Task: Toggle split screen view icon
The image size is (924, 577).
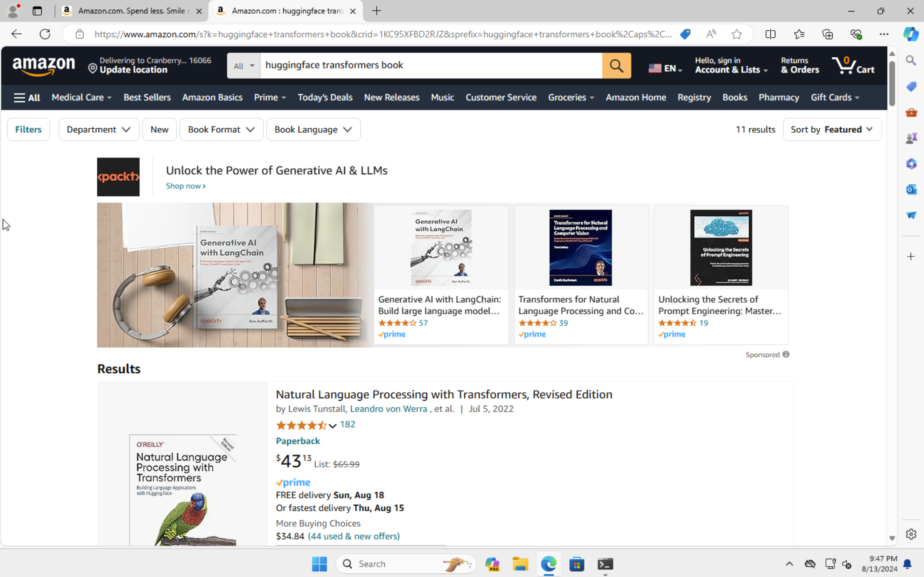Action: click(770, 34)
